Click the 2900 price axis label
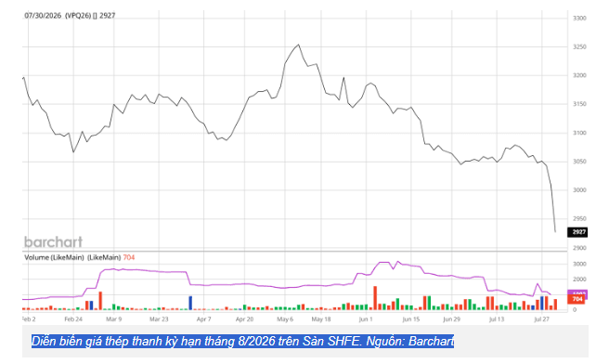This screenshot has height=364, width=596. pyautogui.click(x=579, y=248)
